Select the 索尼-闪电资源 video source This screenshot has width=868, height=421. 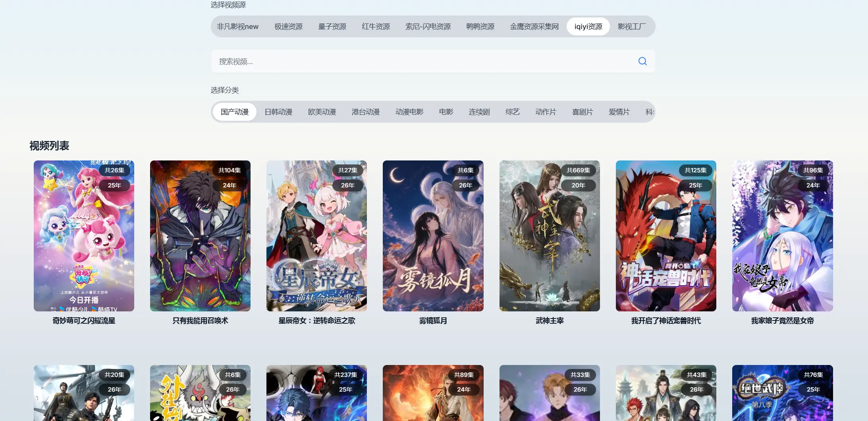428,27
